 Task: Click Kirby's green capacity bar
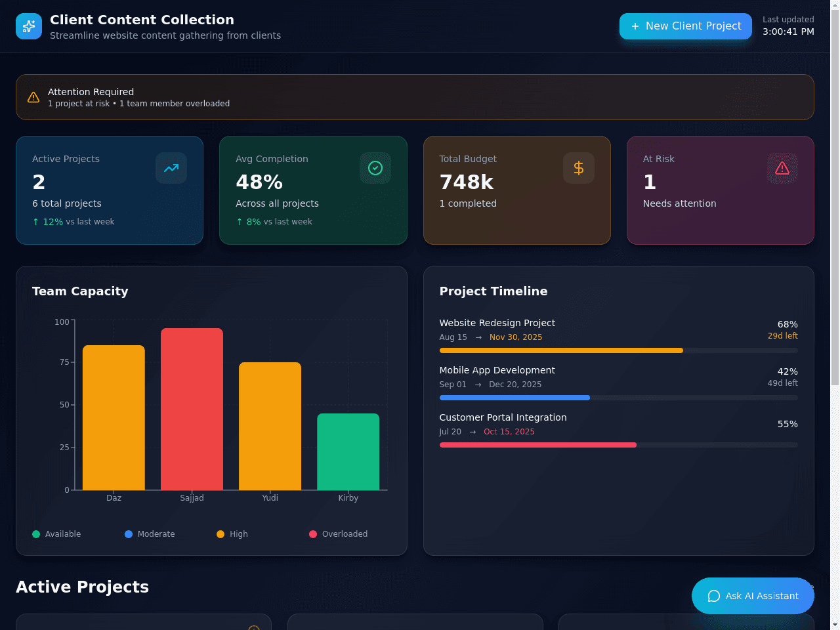click(x=348, y=451)
